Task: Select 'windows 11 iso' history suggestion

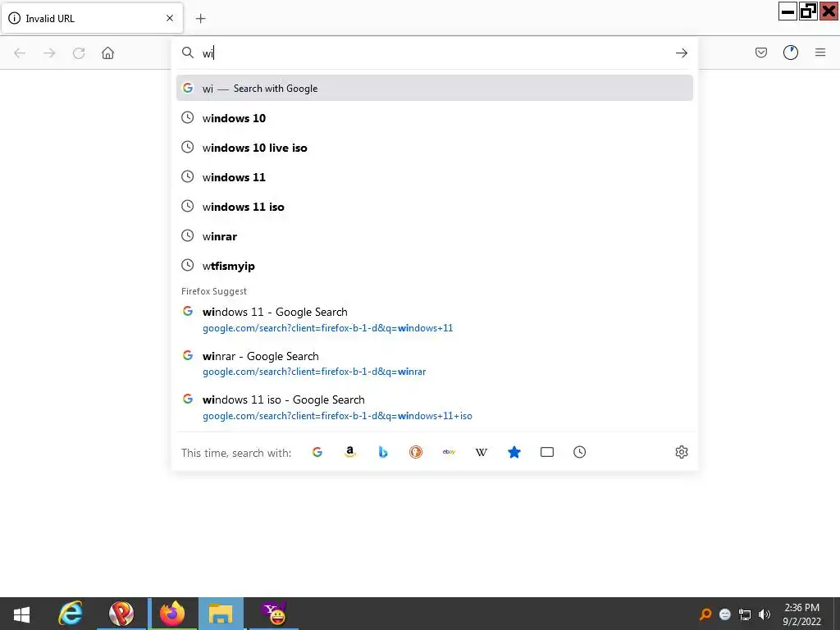Action: [x=435, y=206]
